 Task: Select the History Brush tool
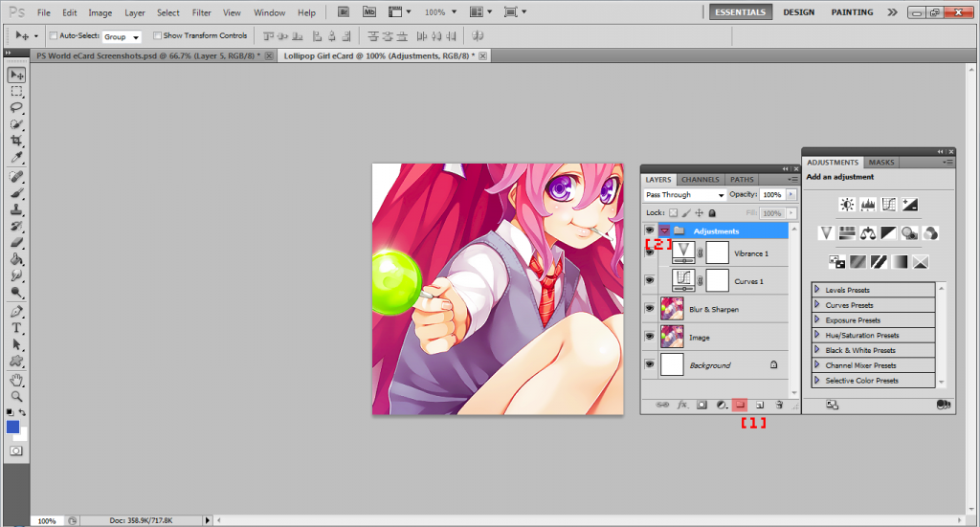17,226
